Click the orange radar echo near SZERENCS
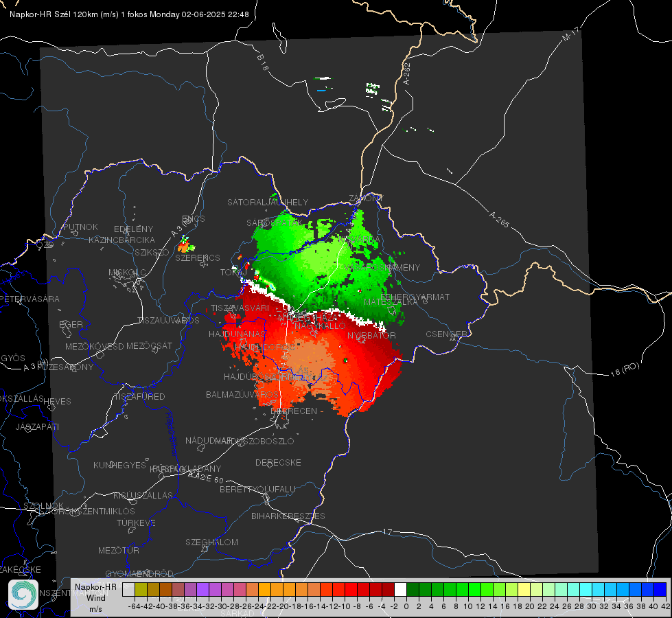 click(x=184, y=247)
